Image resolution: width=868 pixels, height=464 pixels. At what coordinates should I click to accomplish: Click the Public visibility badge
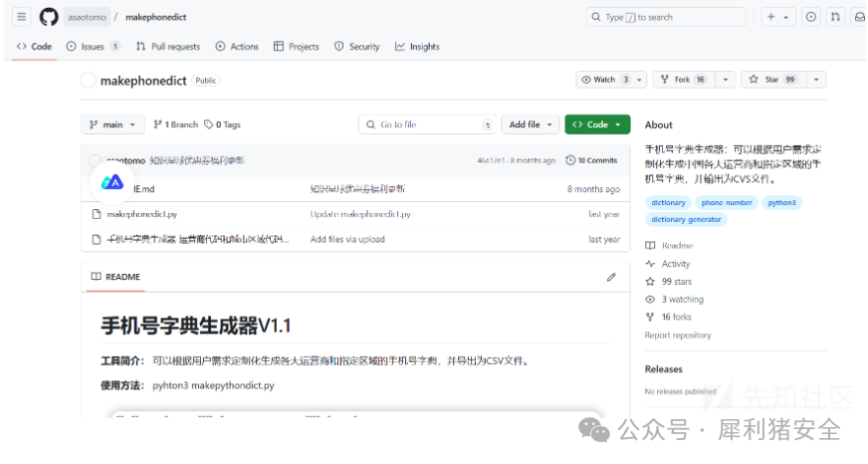[x=206, y=81]
